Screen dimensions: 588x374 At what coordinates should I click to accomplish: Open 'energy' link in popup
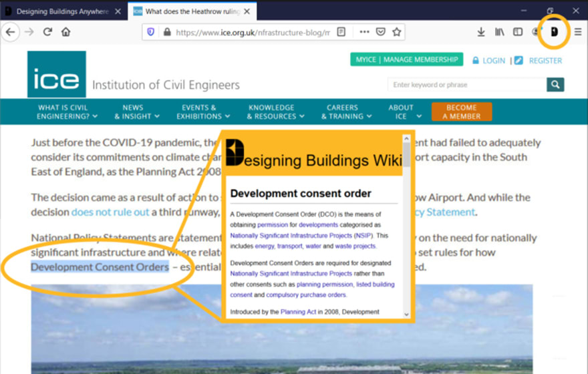pos(265,246)
